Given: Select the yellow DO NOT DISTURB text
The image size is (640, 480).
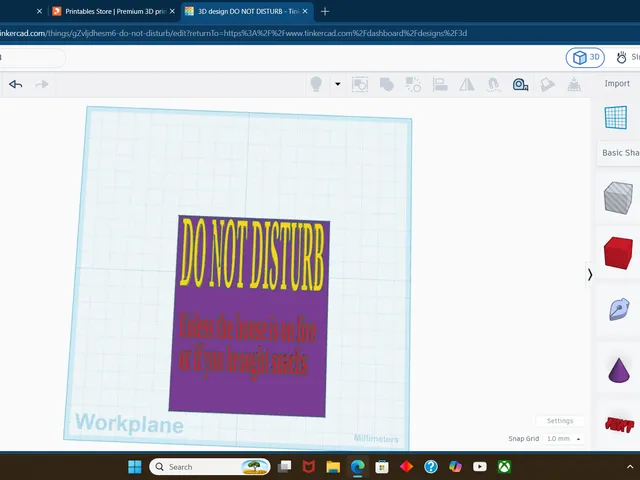Looking at the screenshot, I should point(252,255).
